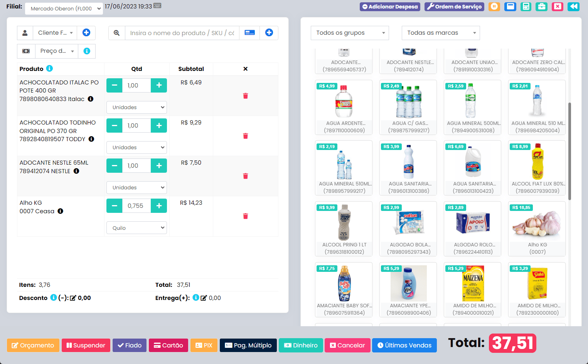Click the Alho KG quantity field
Screen dimensions: 588x364
point(136,206)
